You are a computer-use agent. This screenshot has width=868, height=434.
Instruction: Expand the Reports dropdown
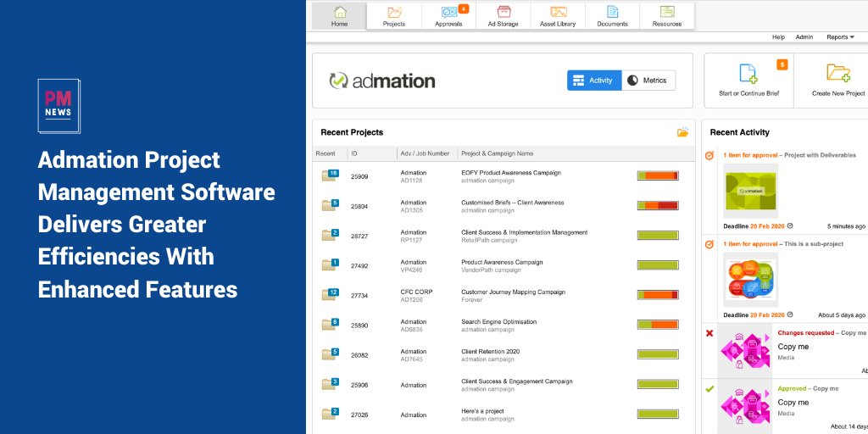tap(840, 37)
